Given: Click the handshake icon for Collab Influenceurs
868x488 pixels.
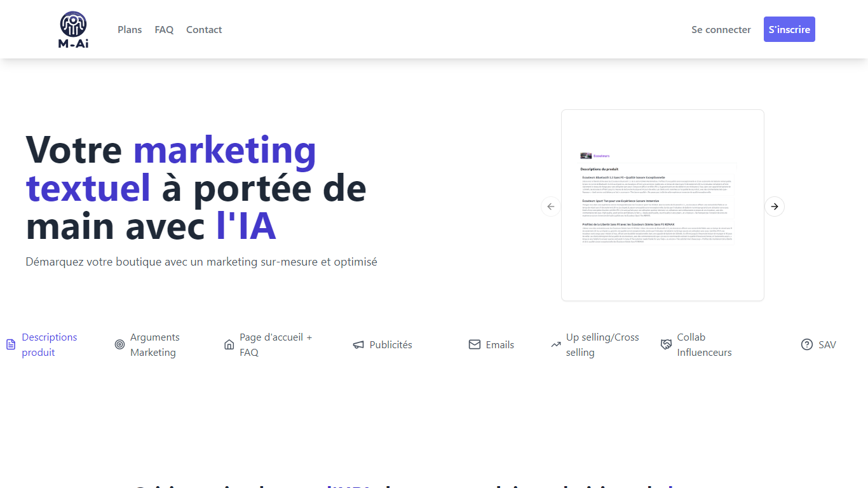Looking at the screenshot, I should coord(666,344).
